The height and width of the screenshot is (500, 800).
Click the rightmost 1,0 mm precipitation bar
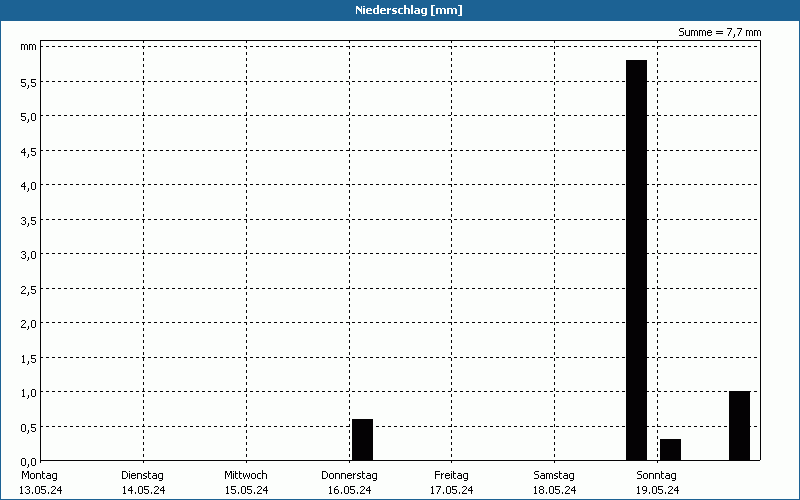[x=739, y=426]
